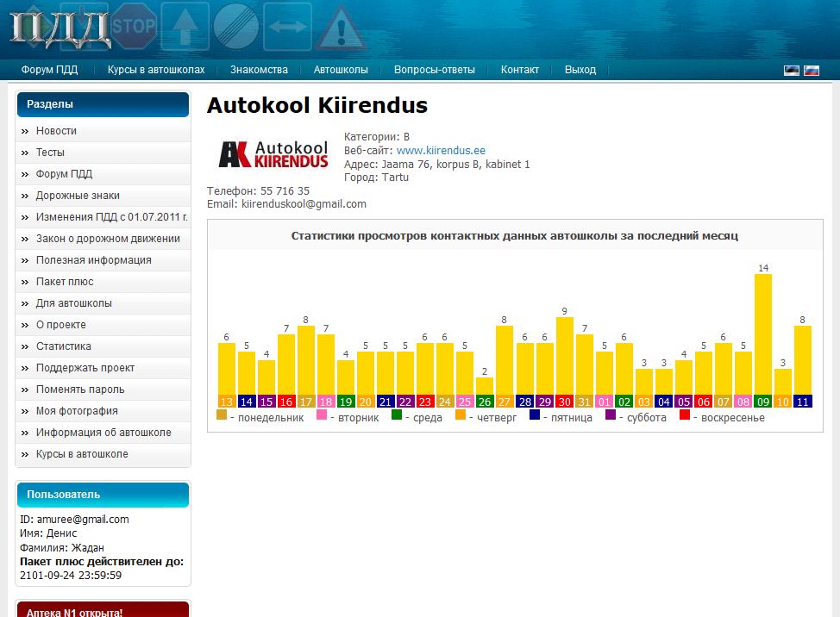Open Курсы в автошколах in top menu
The height and width of the screenshot is (617, 840).
pyautogui.click(x=156, y=70)
